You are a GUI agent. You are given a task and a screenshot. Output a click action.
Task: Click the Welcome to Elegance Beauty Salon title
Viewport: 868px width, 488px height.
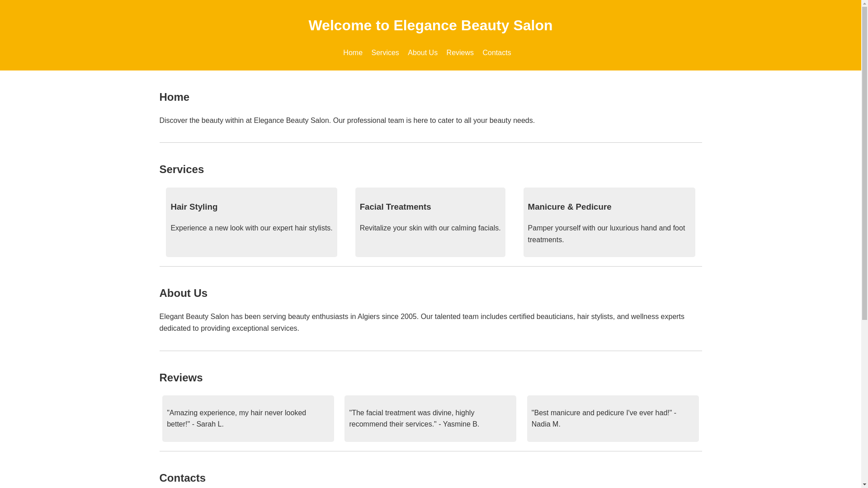coord(430,25)
